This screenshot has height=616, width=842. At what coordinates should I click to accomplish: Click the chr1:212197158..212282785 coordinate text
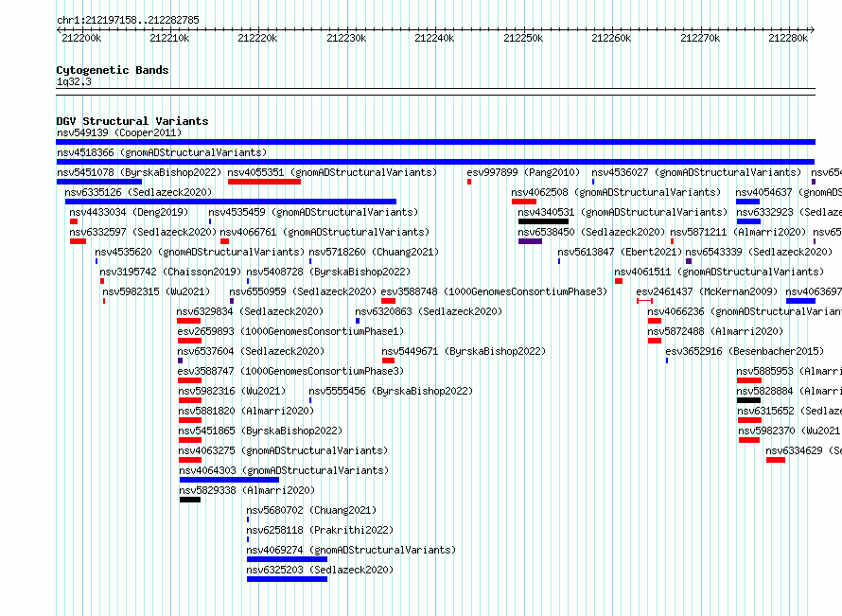point(128,20)
